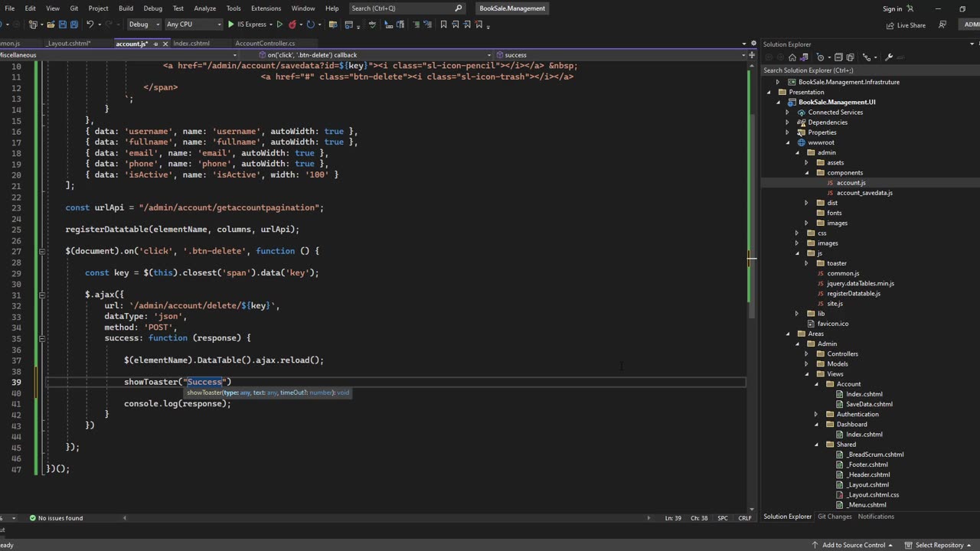Expand the Authentication views folder
Screen dimensions: 980x551
[x=816, y=414]
